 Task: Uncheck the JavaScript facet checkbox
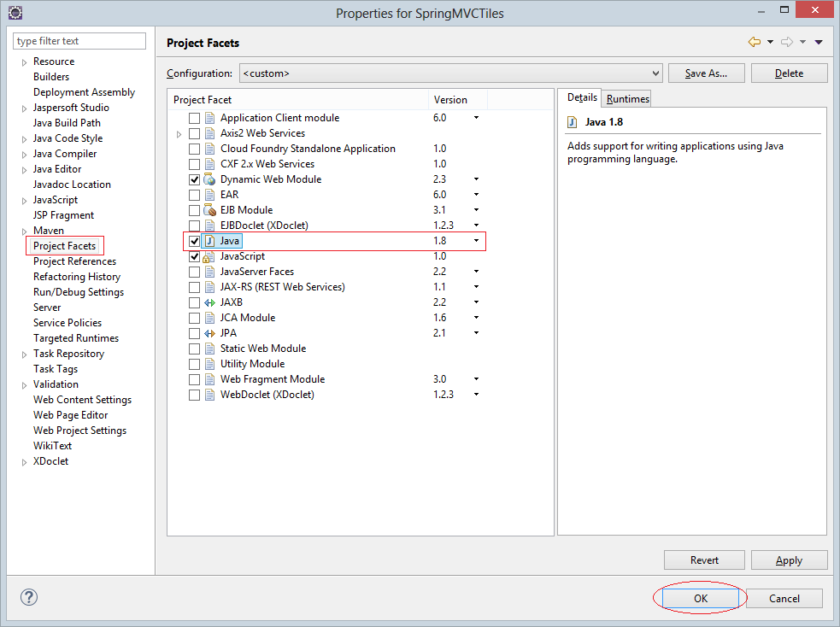tap(195, 257)
